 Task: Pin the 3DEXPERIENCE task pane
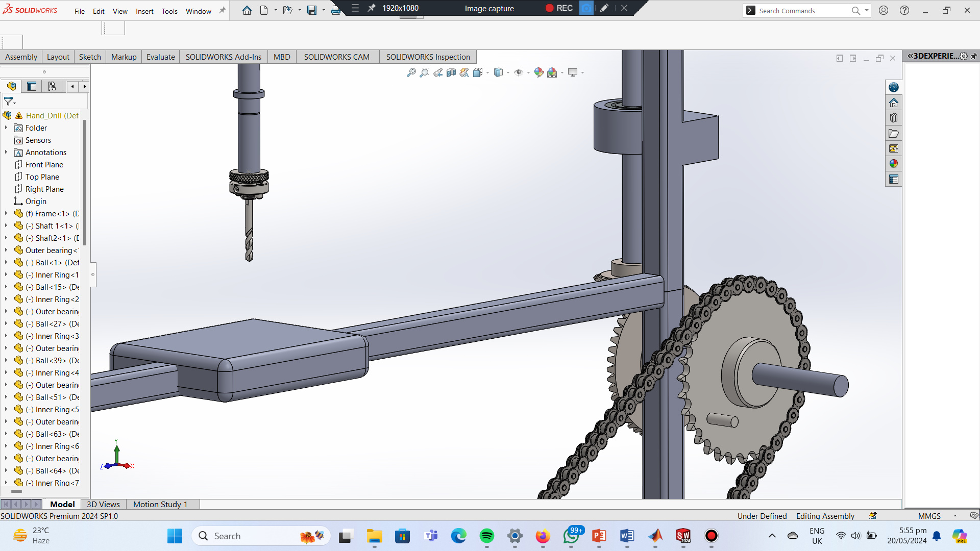coord(974,56)
